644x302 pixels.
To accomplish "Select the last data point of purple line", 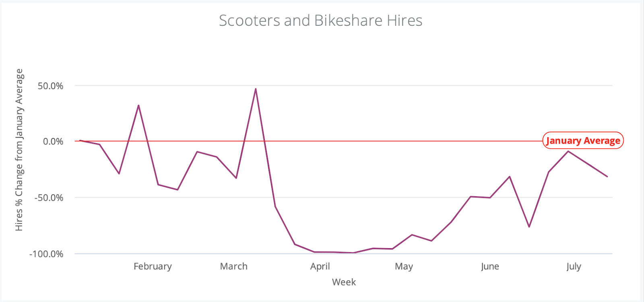I will [x=607, y=177].
